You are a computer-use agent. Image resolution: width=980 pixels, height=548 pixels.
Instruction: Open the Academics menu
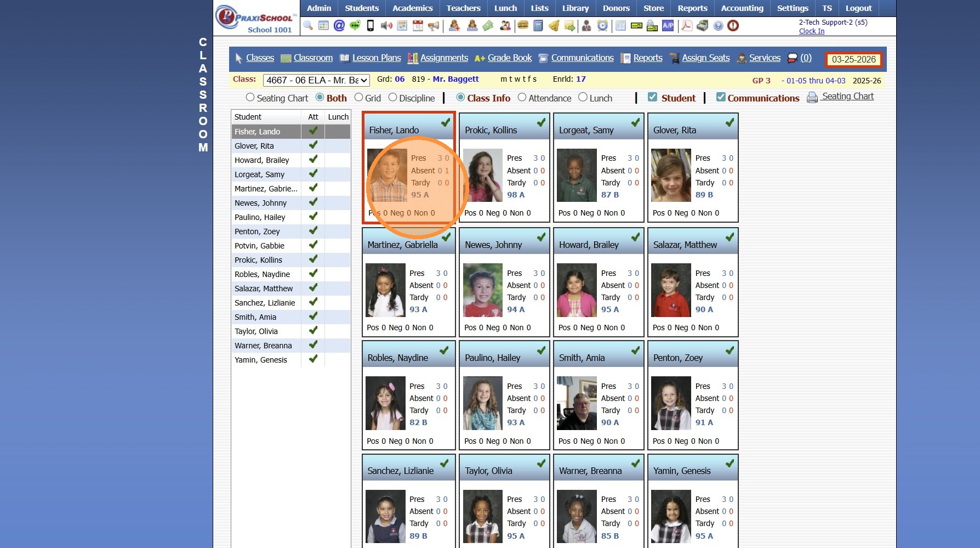tap(413, 8)
